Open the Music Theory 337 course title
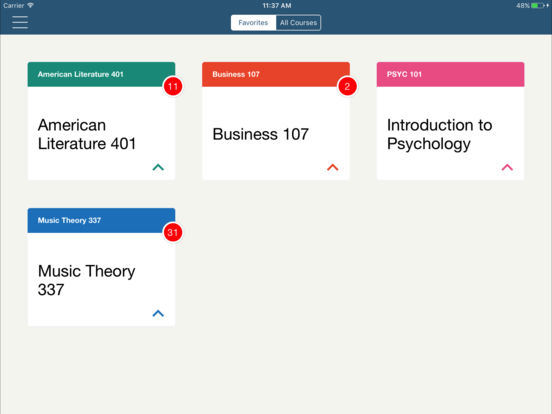The width and height of the screenshot is (552, 414). [x=86, y=281]
